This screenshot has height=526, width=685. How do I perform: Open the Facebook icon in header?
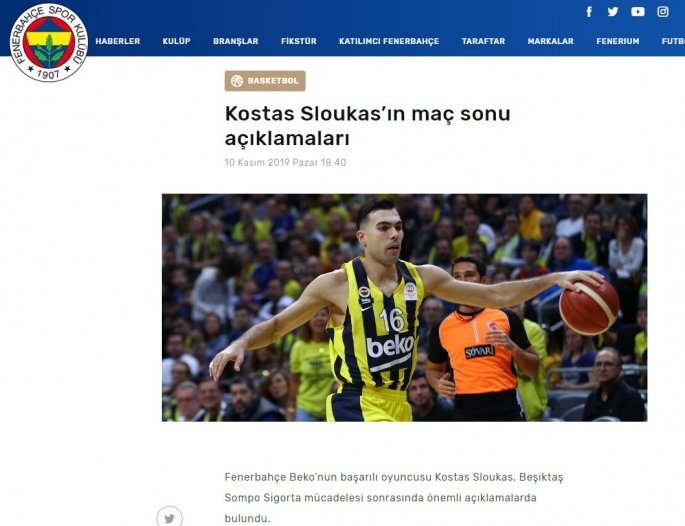pos(589,12)
